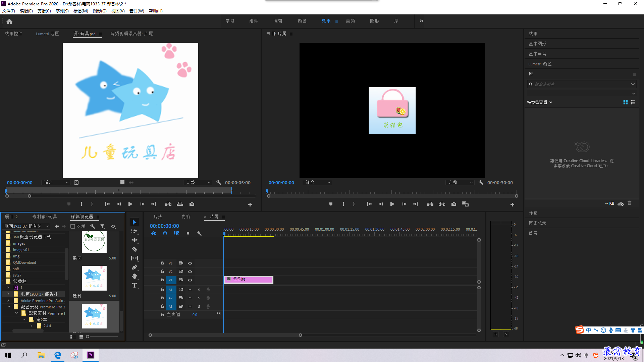Open Source monitor settings wrench

(x=219, y=182)
